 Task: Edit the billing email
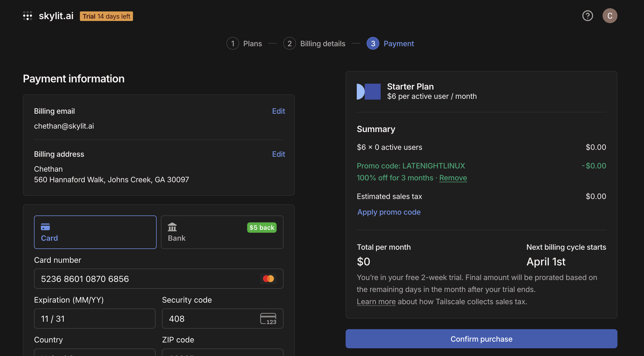pyautogui.click(x=278, y=111)
